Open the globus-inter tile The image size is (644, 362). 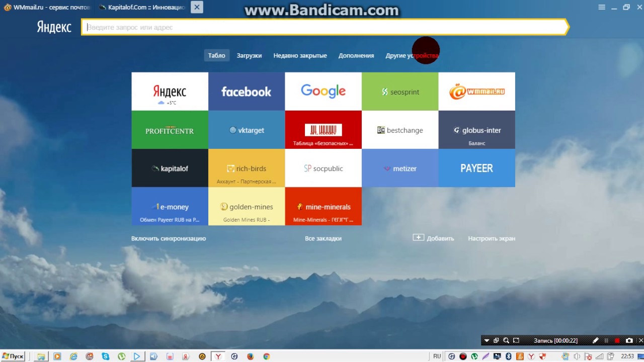476,130
